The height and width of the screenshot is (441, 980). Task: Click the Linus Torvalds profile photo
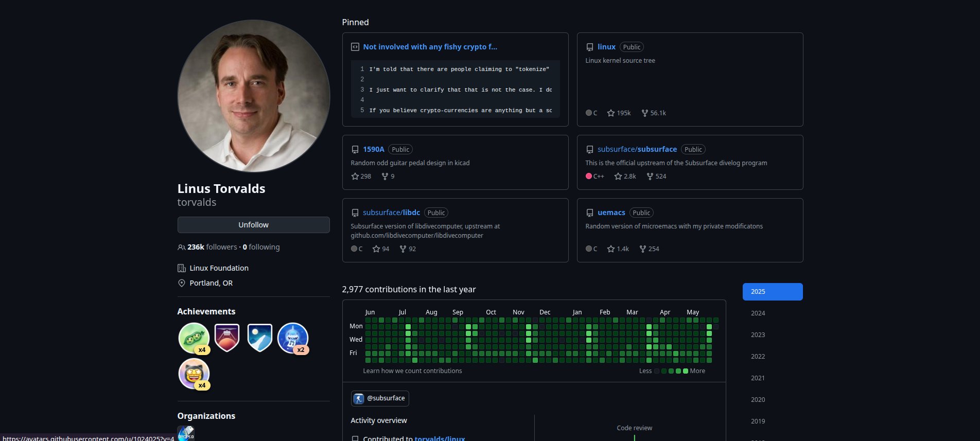[254, 96]
